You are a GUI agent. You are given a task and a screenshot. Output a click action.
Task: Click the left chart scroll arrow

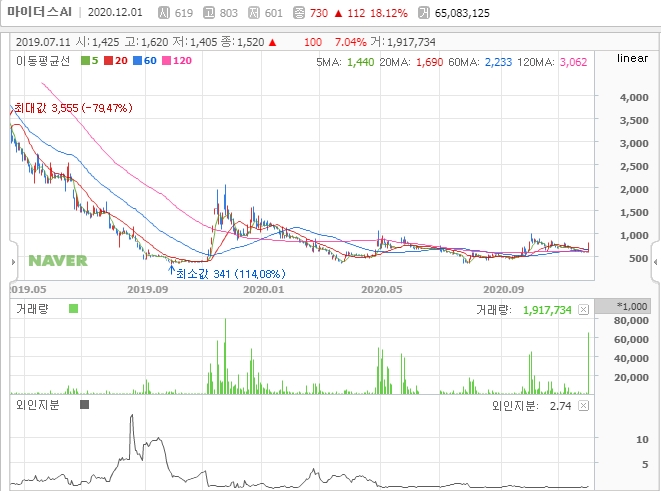[13, 262]
